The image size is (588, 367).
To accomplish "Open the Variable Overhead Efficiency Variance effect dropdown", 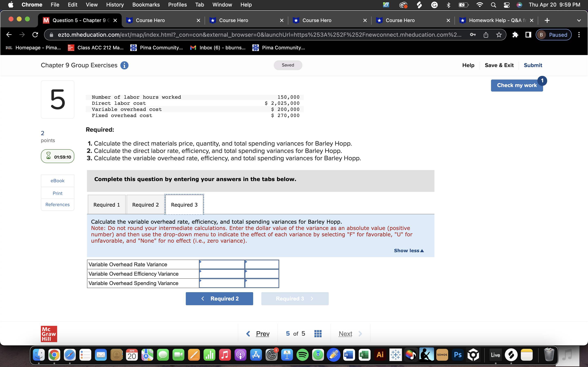I will [x=262, y=274].
